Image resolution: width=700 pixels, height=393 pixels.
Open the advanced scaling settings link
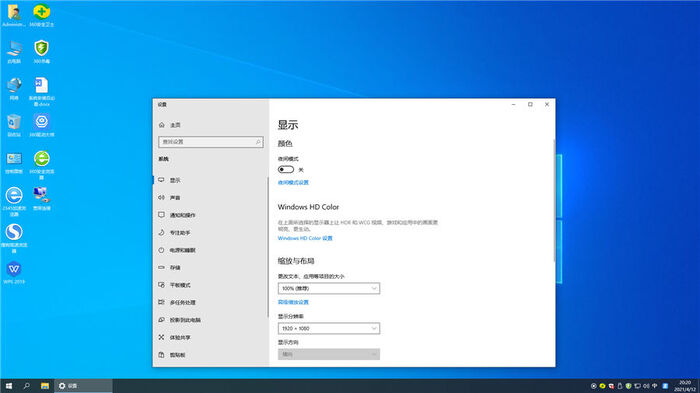point(293,302)
